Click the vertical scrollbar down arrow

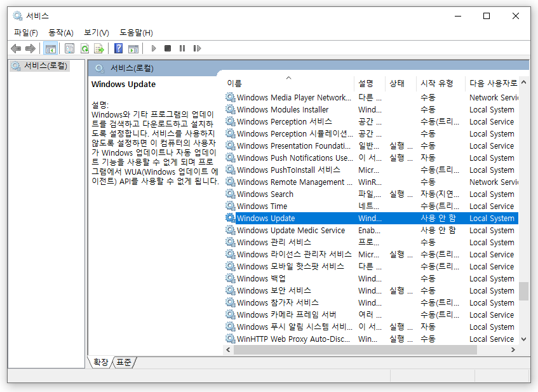pyautogui.click(x=523, y=339)
